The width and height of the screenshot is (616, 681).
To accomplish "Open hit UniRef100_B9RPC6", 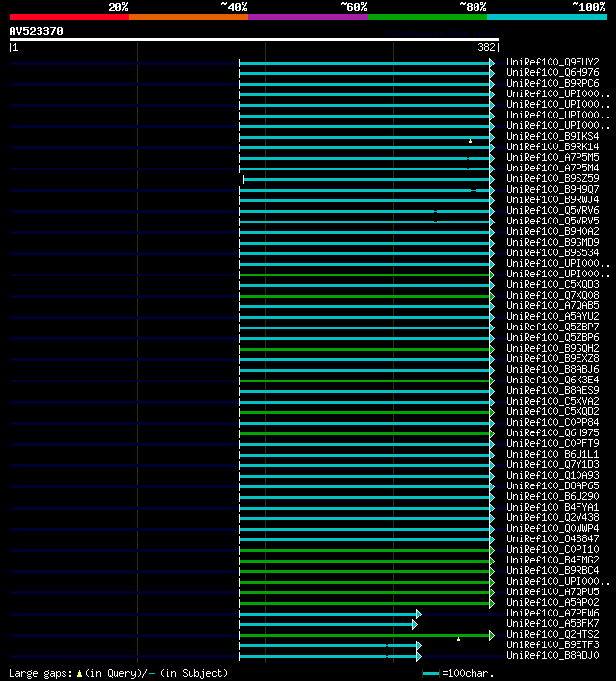I will coord(552,83).
